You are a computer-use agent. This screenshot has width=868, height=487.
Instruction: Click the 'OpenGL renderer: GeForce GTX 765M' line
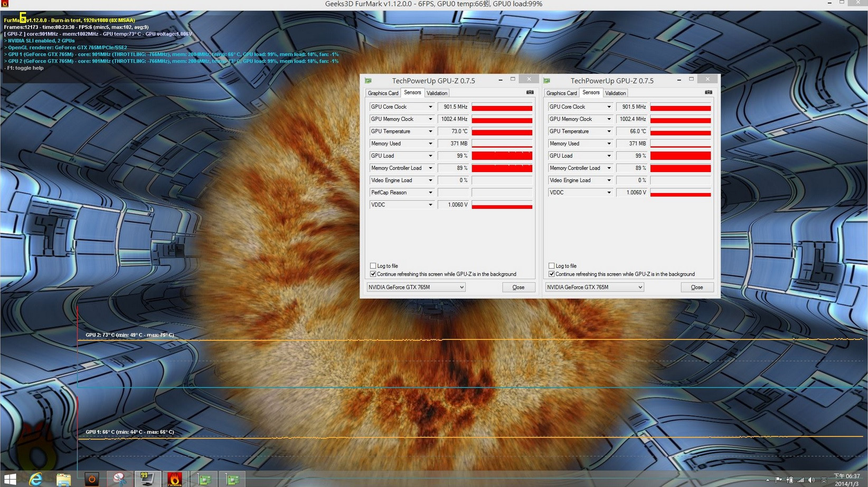(65, 47)
